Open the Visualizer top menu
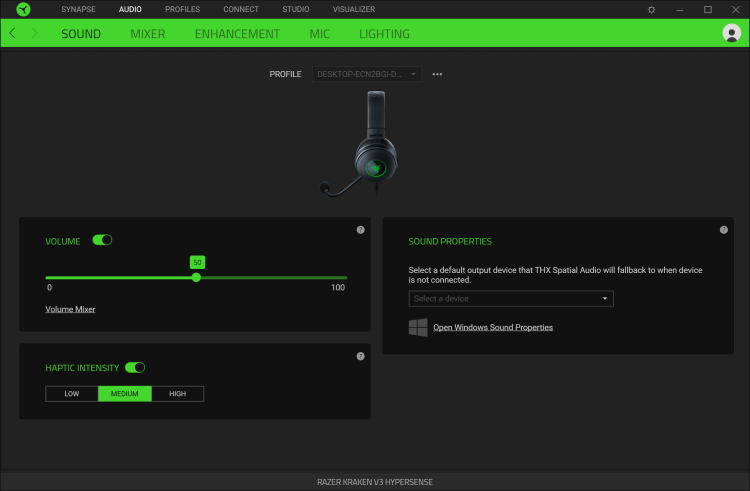This screenshot has height=491, width=750. pos(353,9)
